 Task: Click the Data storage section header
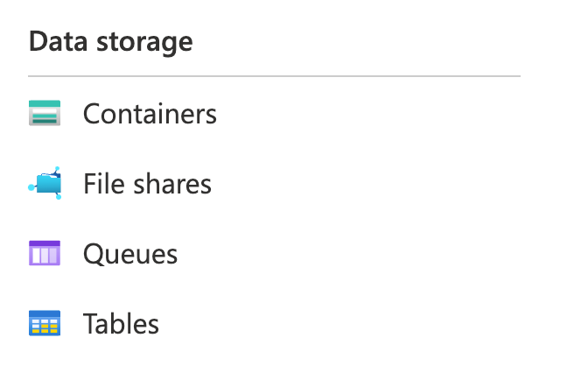tap(110, 41)
